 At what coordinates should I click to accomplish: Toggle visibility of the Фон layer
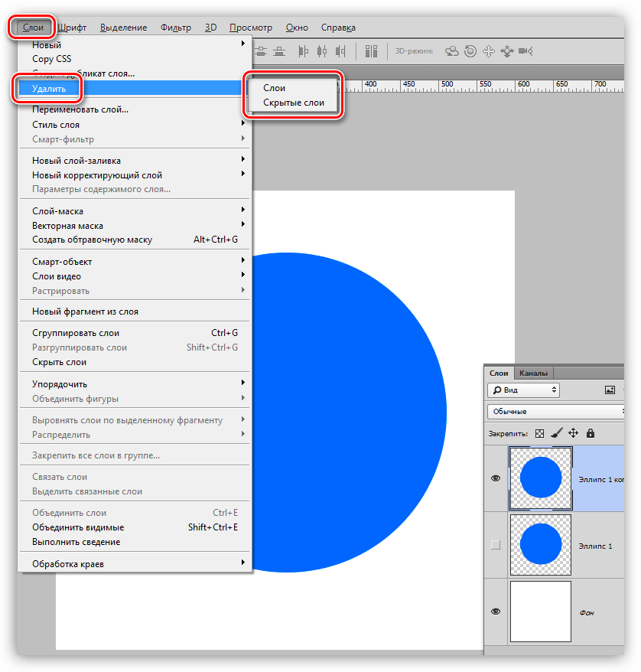coord(496,612)
